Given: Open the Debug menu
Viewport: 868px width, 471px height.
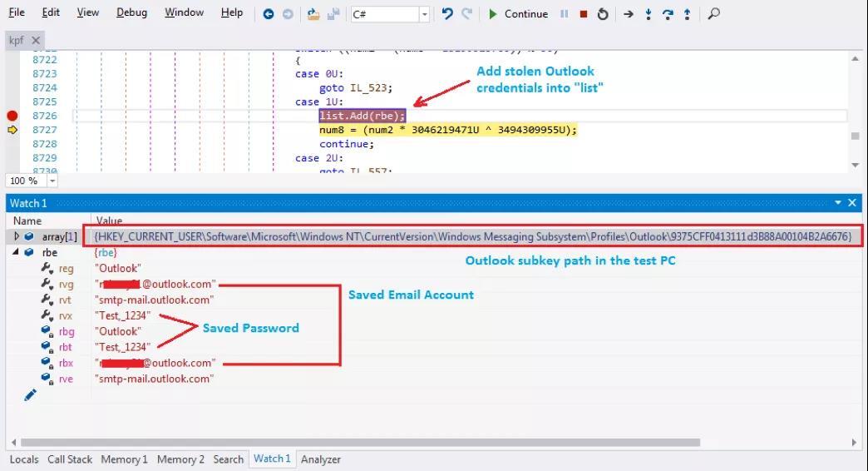Looking at the screenshot, I should pyautogui.click(x=131, y=12).
